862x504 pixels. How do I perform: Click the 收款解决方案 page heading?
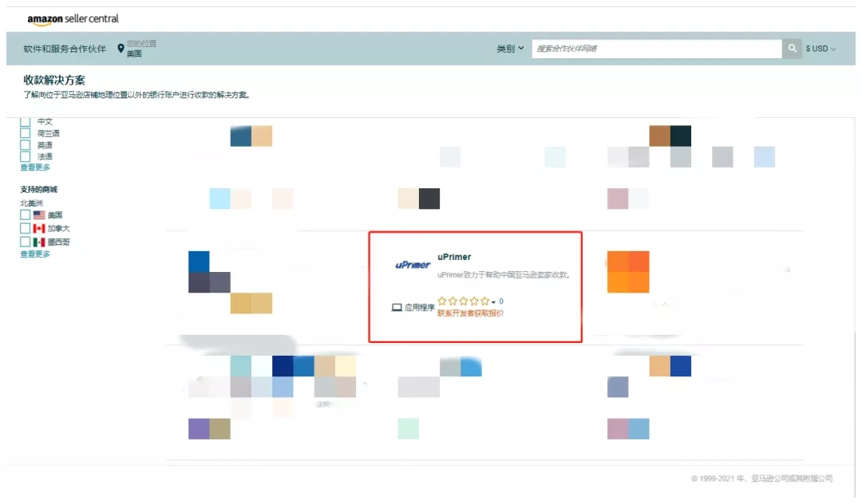[54, 80]
